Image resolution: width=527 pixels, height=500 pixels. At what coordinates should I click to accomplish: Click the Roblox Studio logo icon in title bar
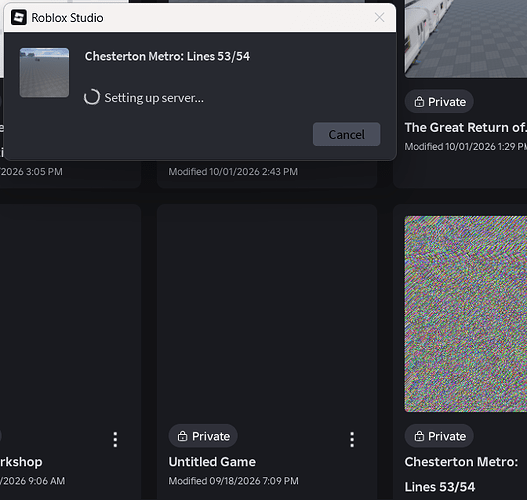pos(18,17)
